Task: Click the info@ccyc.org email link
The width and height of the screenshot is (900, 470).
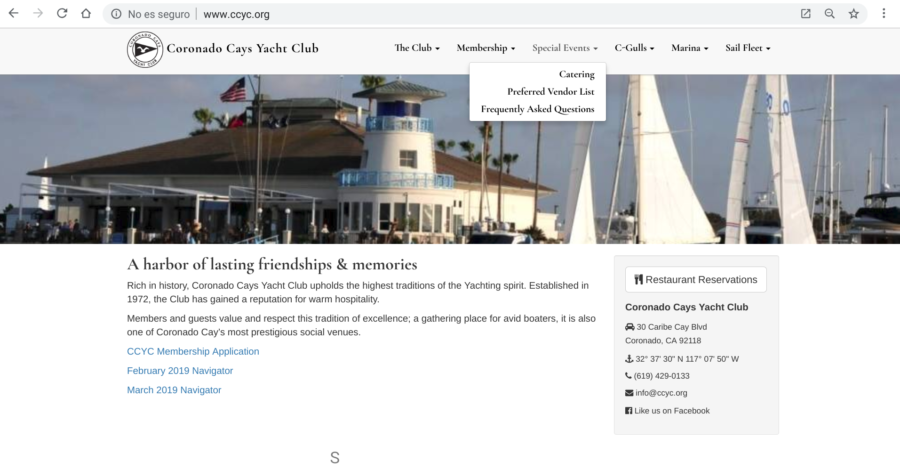Action: coord(661,393)
